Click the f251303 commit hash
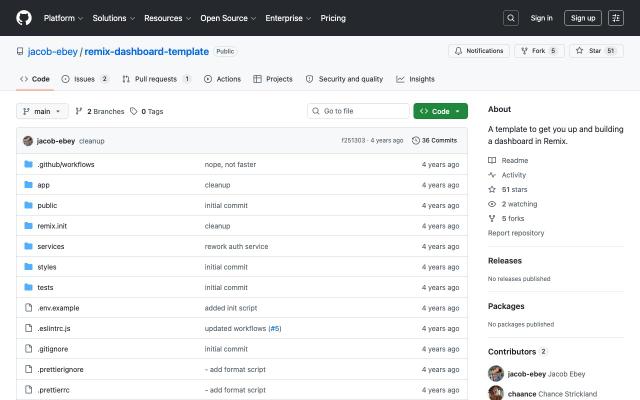 [353, 140]
